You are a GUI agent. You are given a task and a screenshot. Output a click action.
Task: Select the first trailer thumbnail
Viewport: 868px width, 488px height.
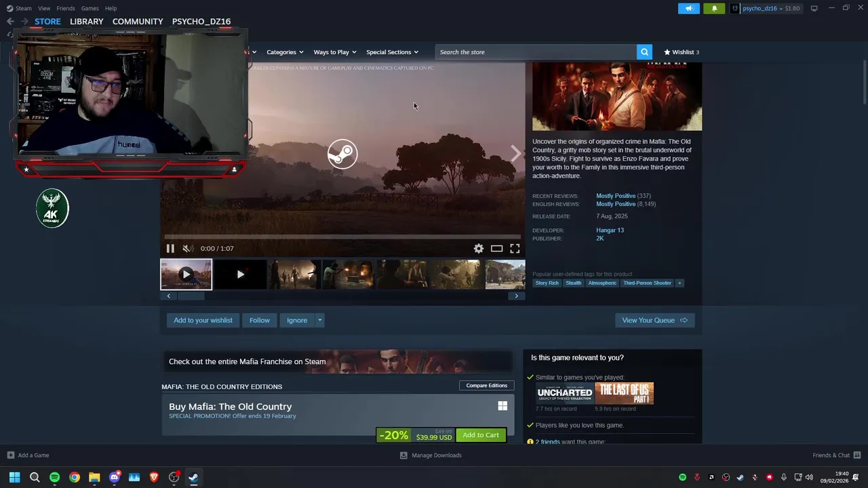pyautogui.click(x=186, y=274)
